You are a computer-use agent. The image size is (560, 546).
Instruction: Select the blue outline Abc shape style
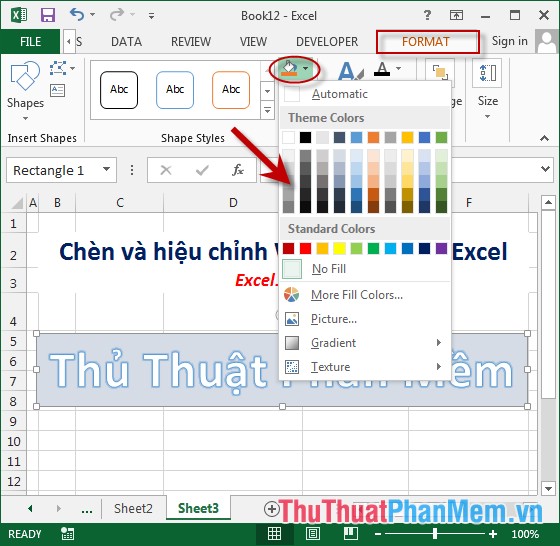pos(175,90)
